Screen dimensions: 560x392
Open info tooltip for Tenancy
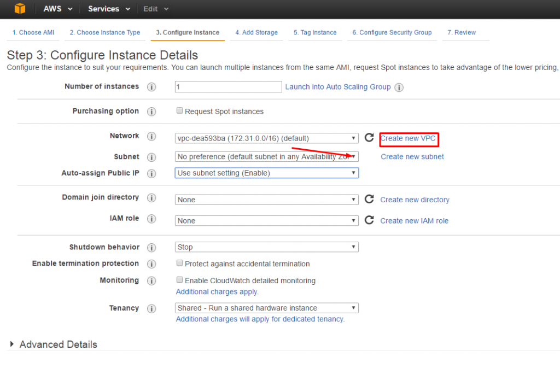pos(151,308)
